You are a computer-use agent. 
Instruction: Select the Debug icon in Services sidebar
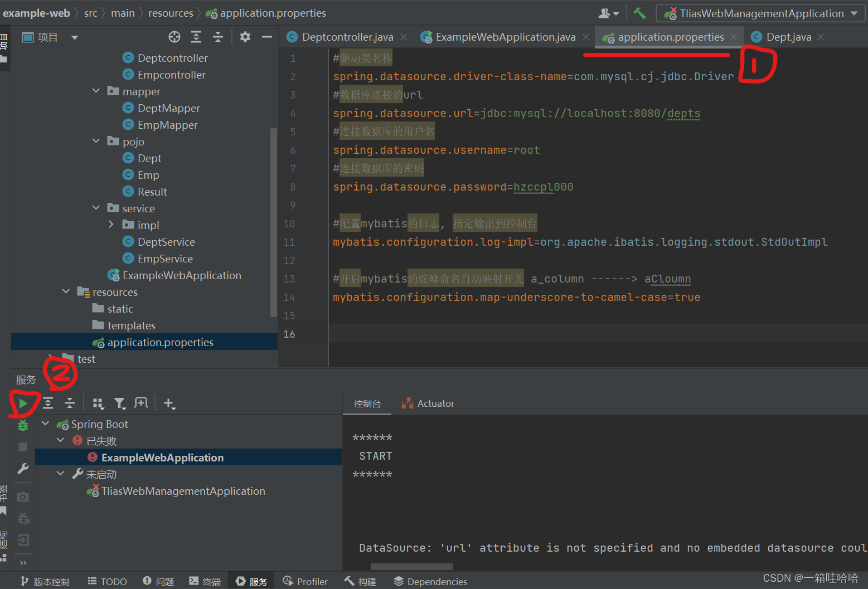[22, 425]
